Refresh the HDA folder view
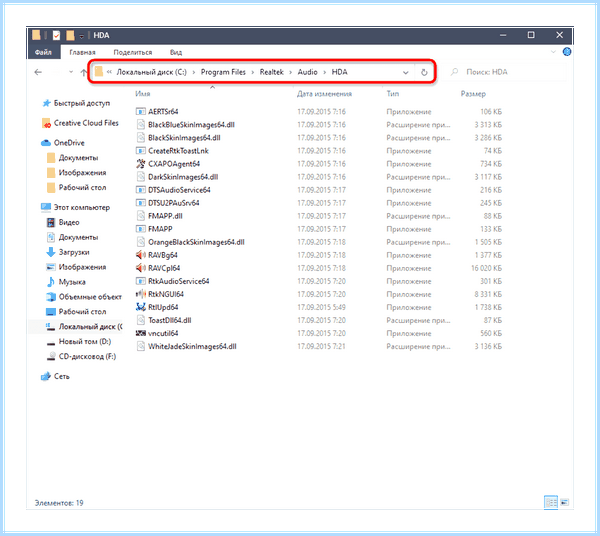The image size is (600, 536). [x=424, y=72]
